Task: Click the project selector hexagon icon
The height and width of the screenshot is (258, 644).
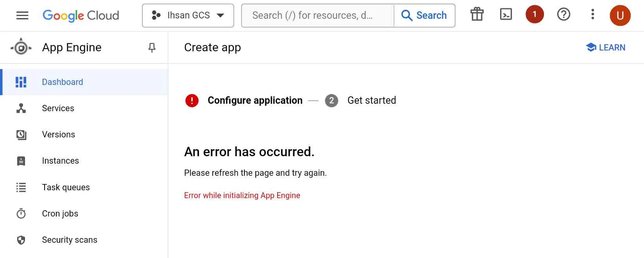Action: click(156, 15)
